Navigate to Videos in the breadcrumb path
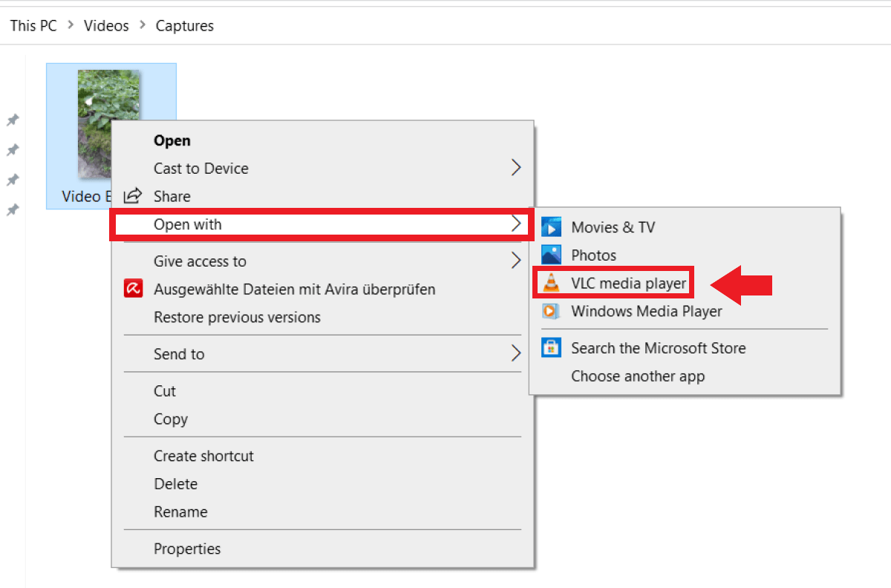The width and height of the screenshot is (891, 588). pyautogui.click(x=106, y=26)
